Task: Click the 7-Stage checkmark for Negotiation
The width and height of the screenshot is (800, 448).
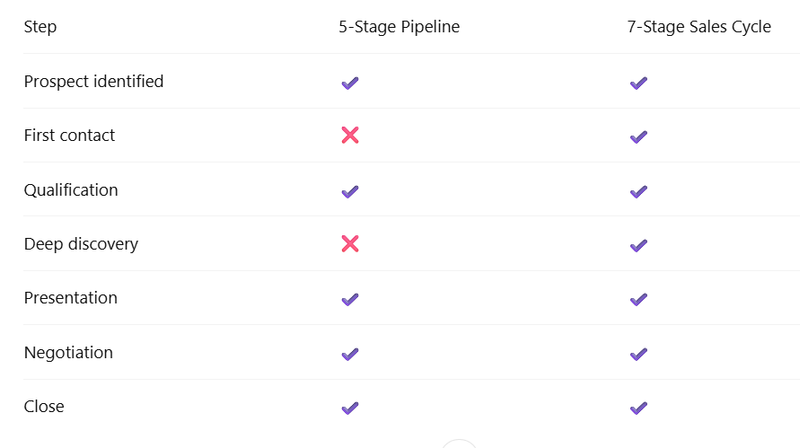Action: point(638,354)
